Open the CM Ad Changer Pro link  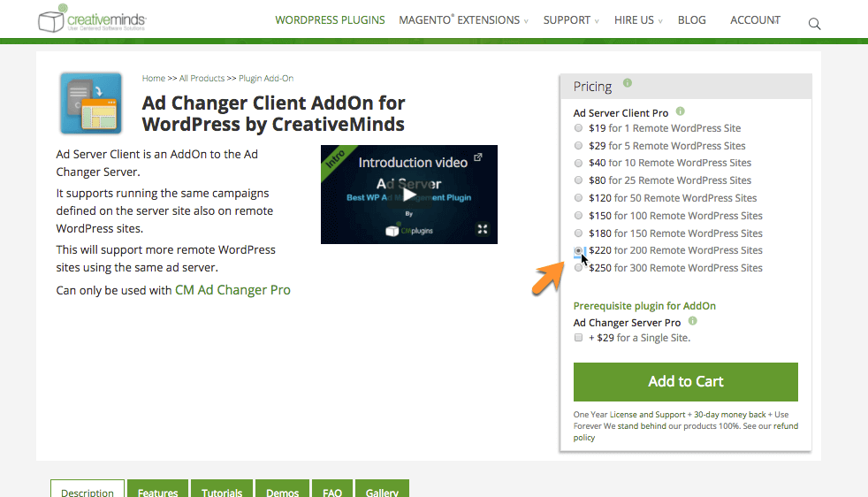tap(232, 290)
